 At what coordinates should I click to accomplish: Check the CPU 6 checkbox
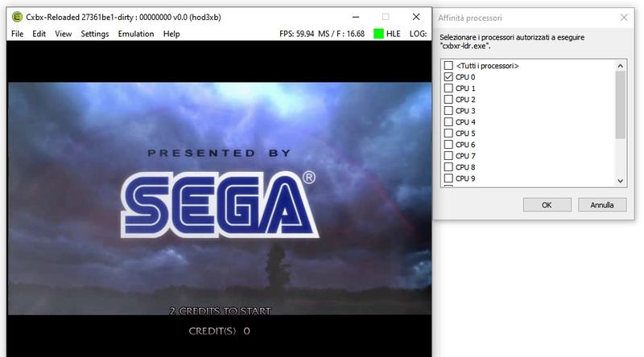point(448,145)
